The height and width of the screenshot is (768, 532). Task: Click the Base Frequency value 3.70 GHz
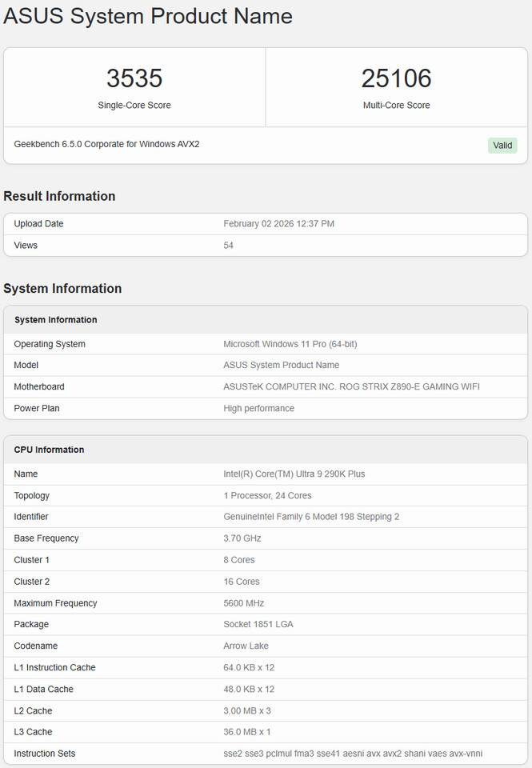242,538
